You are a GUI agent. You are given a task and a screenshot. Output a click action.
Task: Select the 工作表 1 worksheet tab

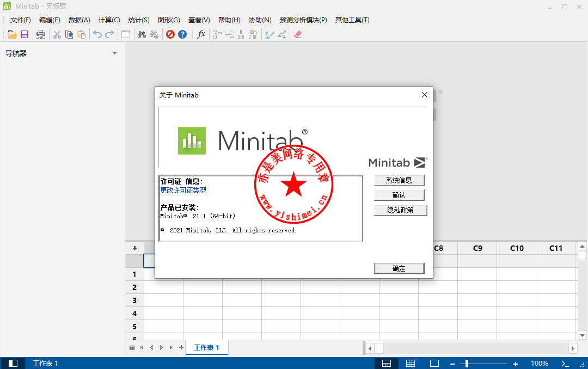(206, 348)
